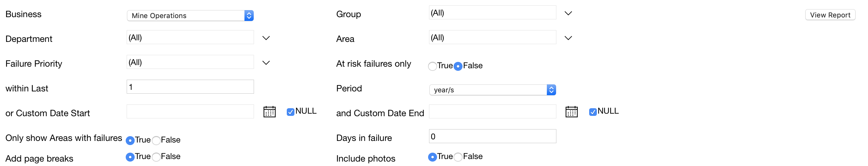Choose False for Add page breaks
Image resolution: width=868 pixels, height=166 pixels.
click(156, 157)
